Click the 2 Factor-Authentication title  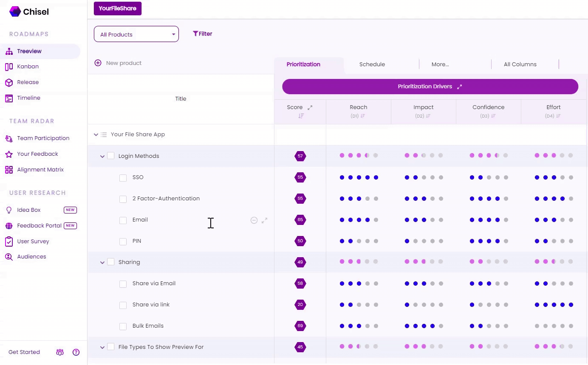pos(166,199)
